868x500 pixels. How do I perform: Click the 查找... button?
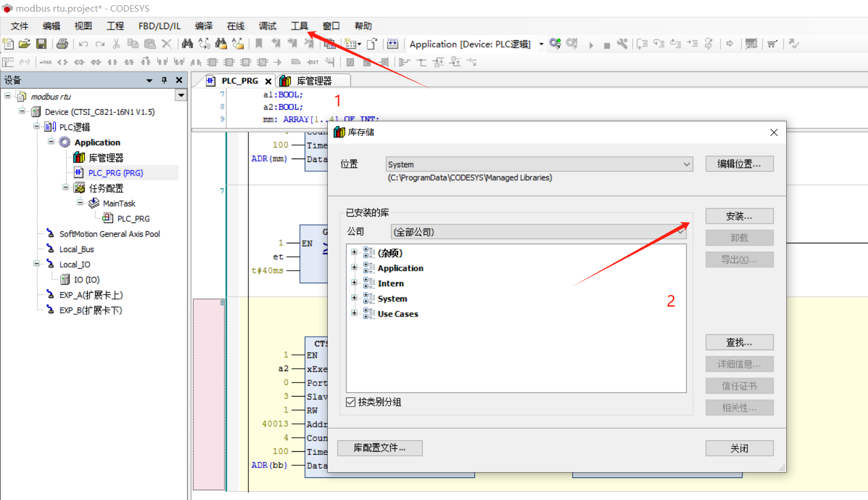739,342
